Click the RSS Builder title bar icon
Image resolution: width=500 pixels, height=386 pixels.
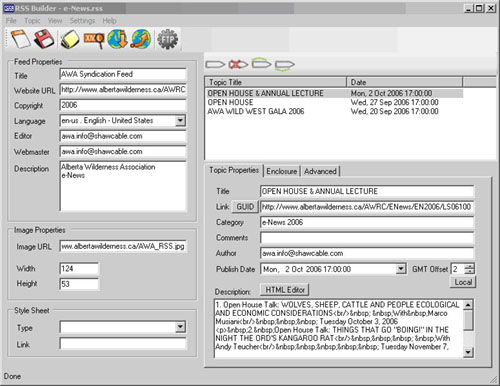pos(8,8)
